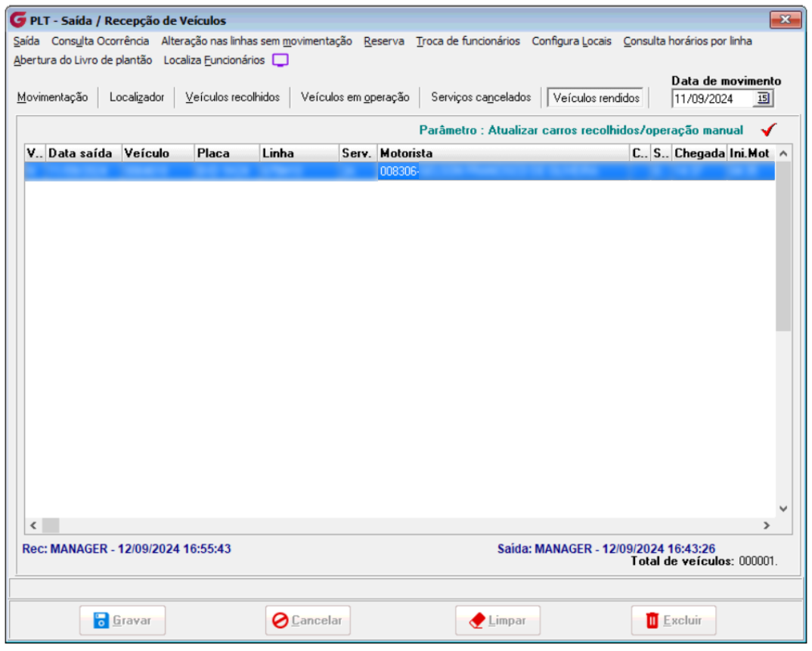Click the vertical scrollbar down arrow

[x=783, y=509]
